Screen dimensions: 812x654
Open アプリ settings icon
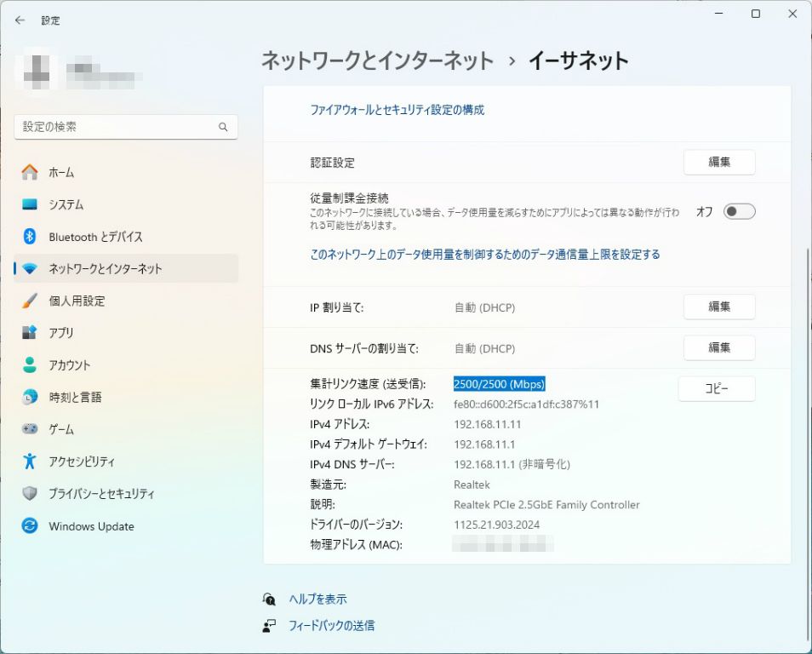click(x=30, y=333)
